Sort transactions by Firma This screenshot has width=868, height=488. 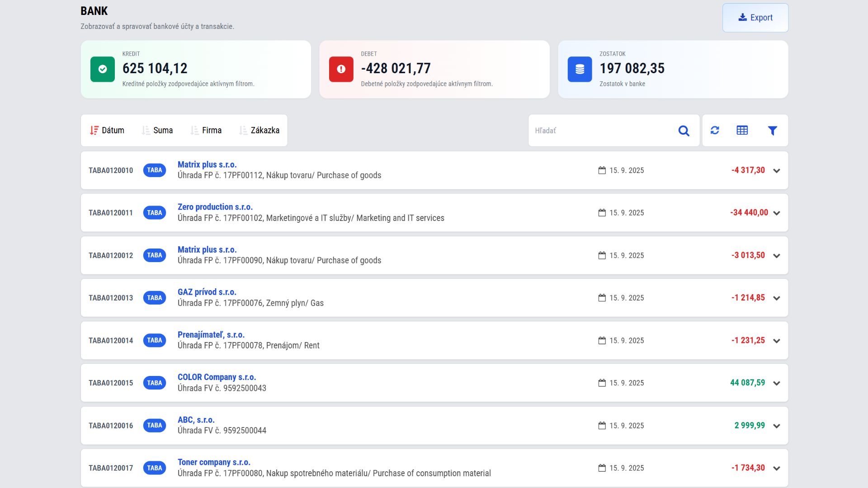click(x=206, y=130)
